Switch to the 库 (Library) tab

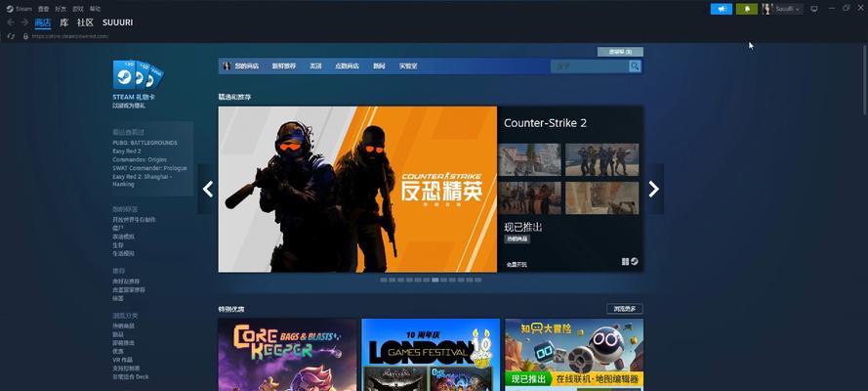pyautogui.click(x=64, y=22)
